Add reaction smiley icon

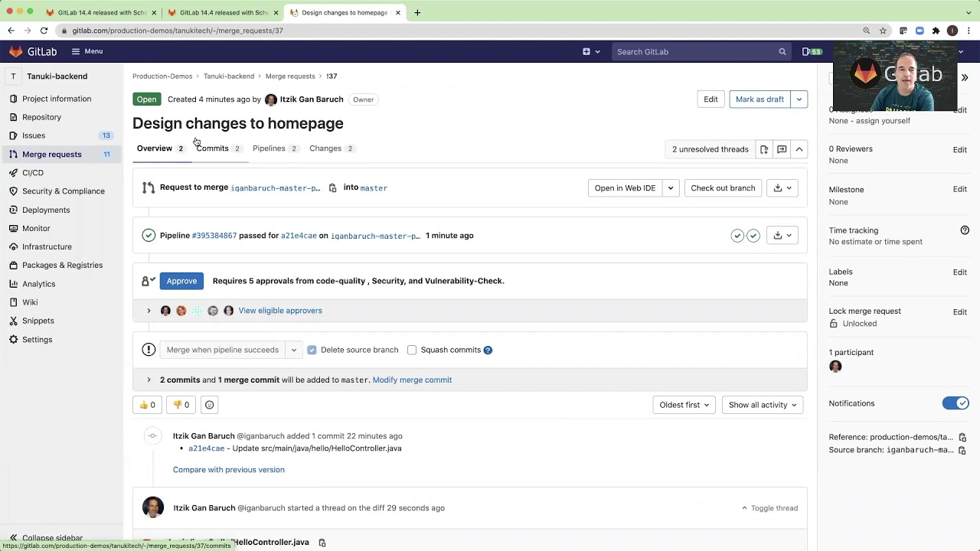209,405
